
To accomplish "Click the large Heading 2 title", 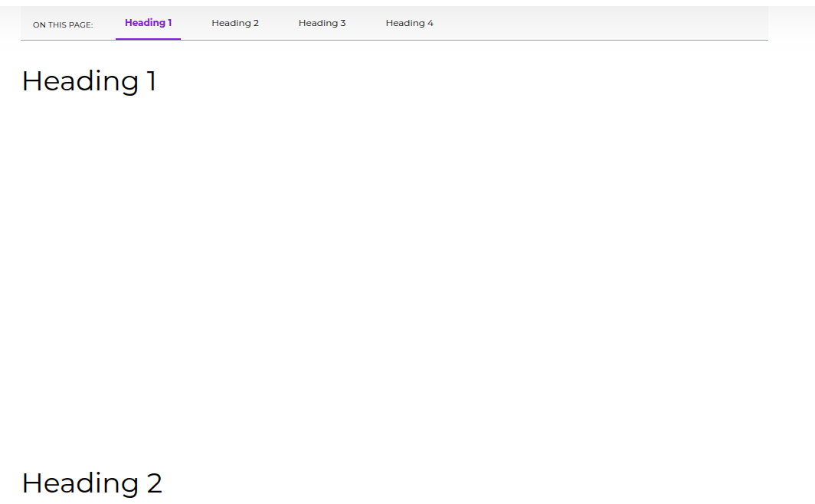I will coord(92,483).
